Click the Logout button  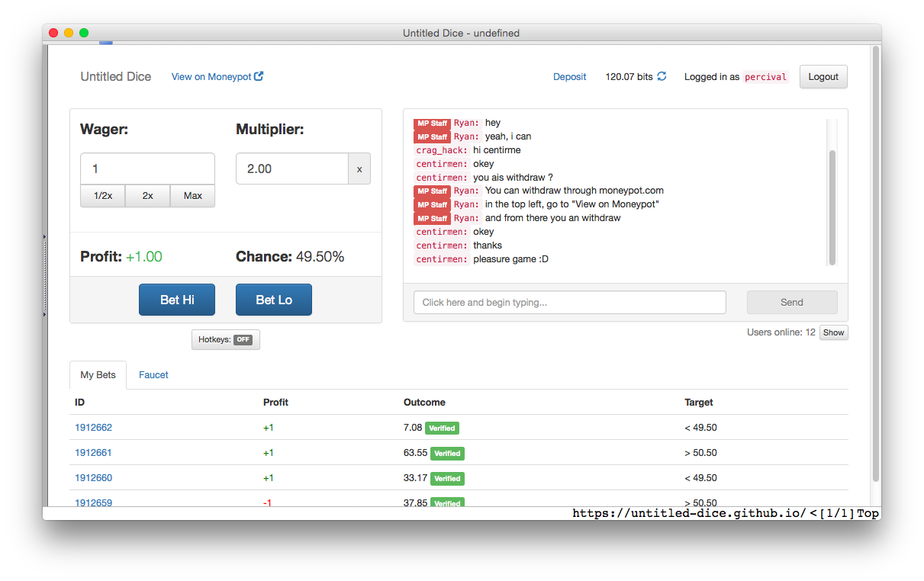tap(823, 76)
